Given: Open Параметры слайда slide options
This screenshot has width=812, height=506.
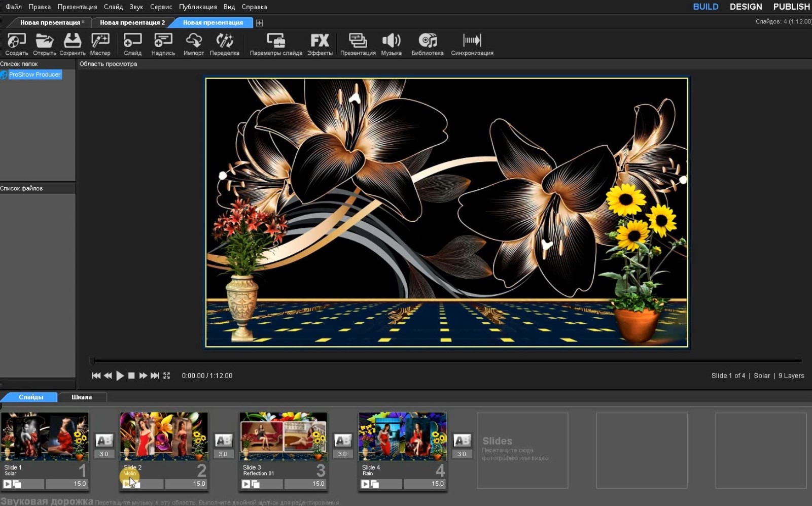Looking at the screenshot, I should click(276, 44).
